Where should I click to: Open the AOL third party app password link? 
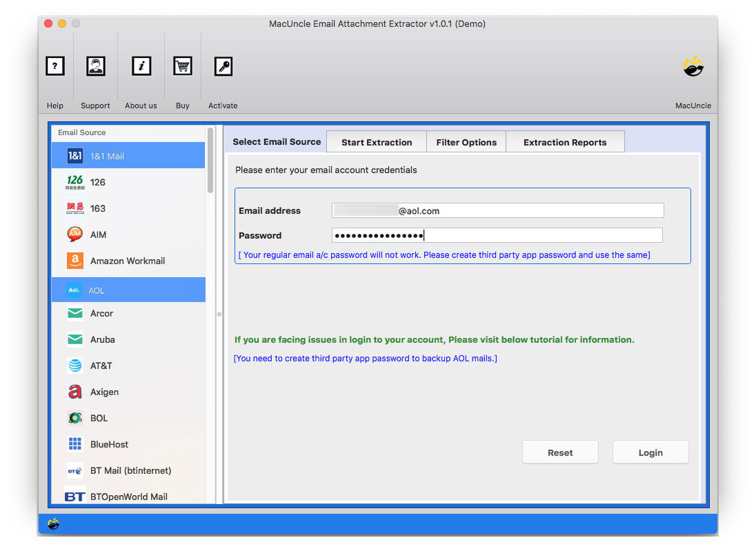point(366,358)
